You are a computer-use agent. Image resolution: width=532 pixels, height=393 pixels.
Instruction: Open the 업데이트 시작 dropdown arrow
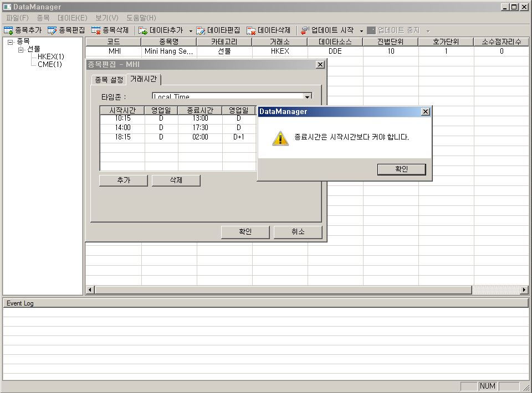(361, 31)
